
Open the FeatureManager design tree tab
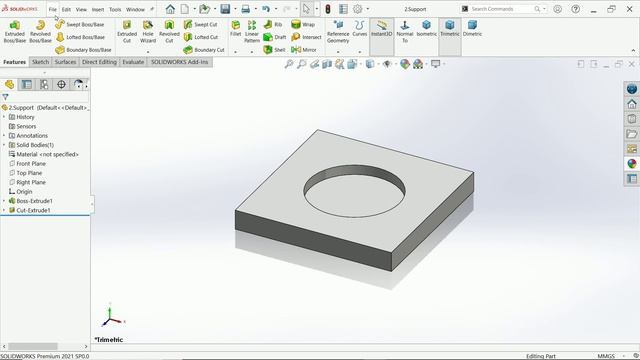[9, 84]
